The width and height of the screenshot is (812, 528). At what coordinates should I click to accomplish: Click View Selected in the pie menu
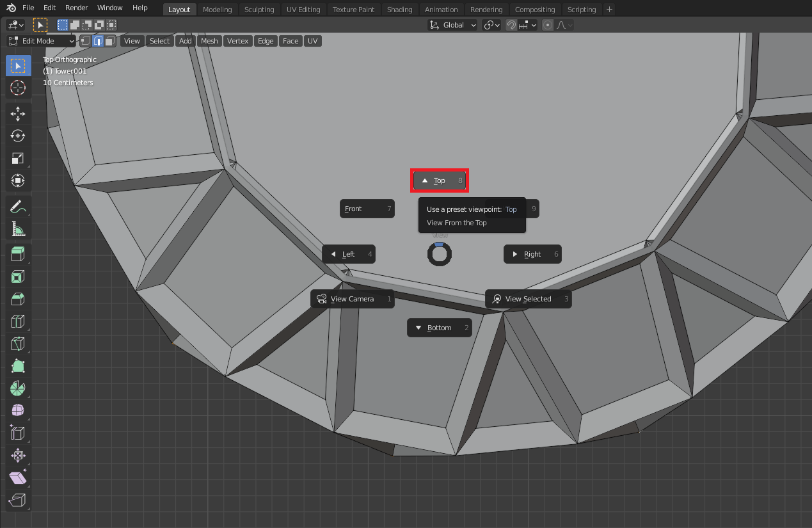coord(528,299)
